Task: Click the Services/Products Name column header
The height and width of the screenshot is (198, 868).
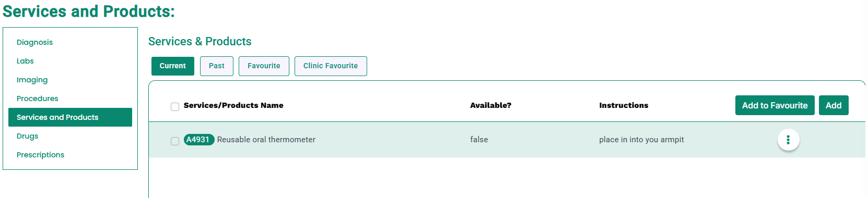Action: 233,105
